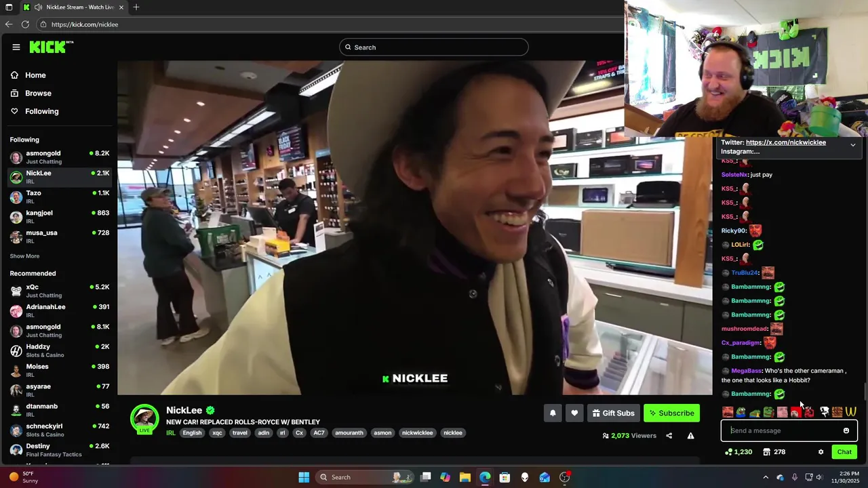Screen dimensions: 868x488
Task: Open chat settings gear
Action: pos(821,452)
